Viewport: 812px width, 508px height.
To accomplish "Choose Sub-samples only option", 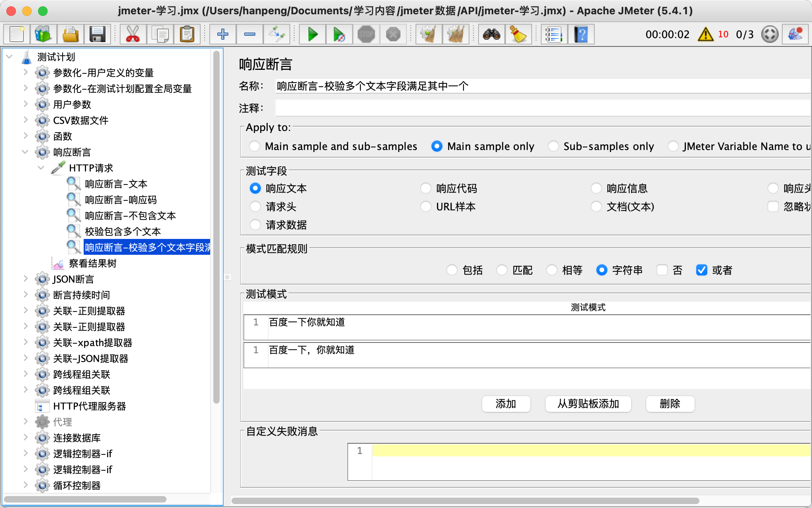I will coord(553,146).
